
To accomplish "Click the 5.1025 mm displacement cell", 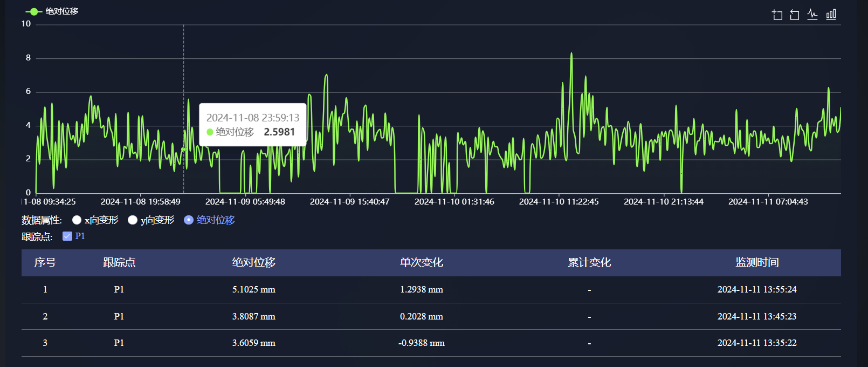I will 253,290.
